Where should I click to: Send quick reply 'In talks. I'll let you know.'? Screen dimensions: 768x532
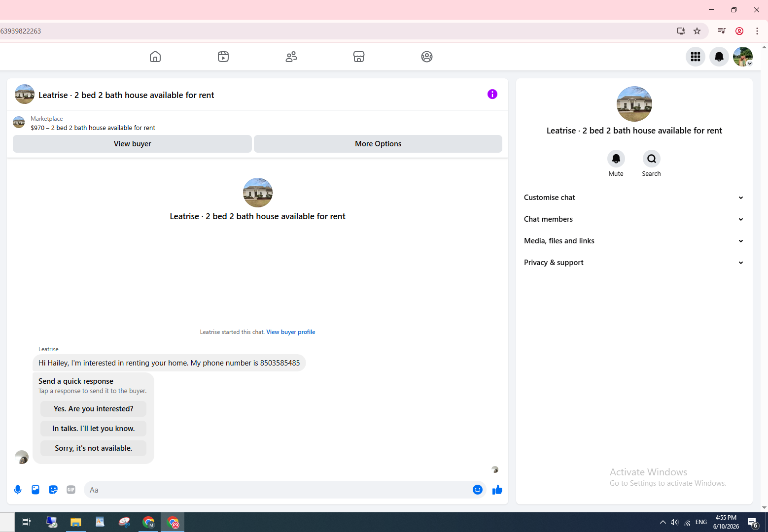(x=94, y=429)
